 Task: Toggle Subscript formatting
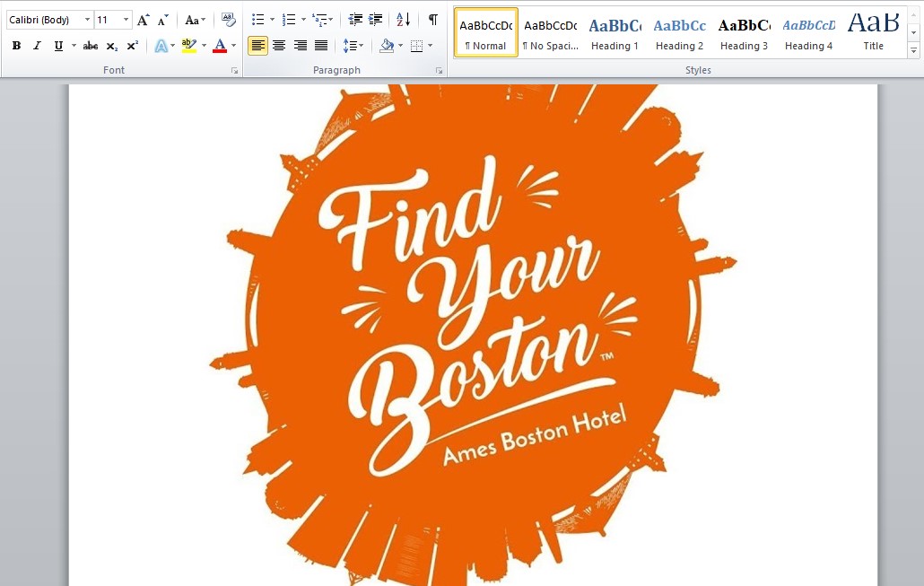click(x=112, y=46)
